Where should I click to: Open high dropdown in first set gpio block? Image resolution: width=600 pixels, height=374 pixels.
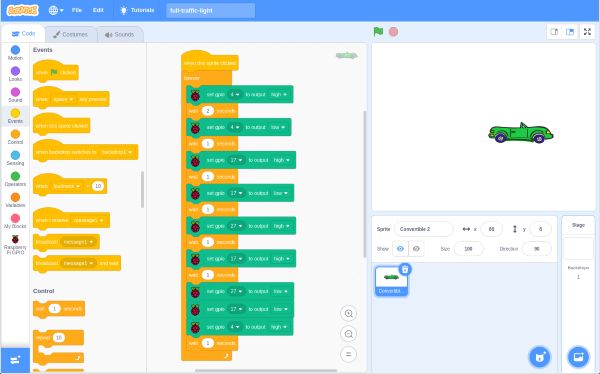click(279, 95)
